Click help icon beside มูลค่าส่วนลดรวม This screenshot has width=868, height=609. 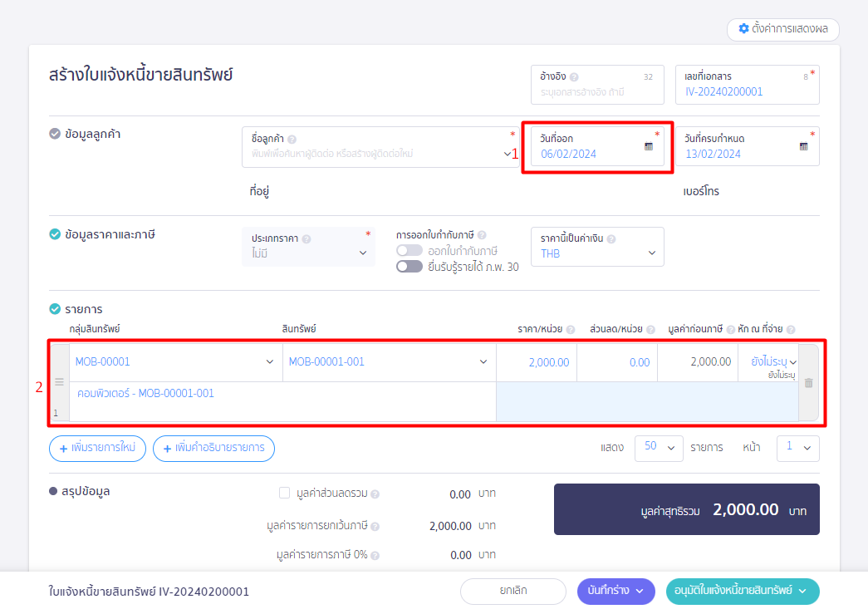(375, 494)
